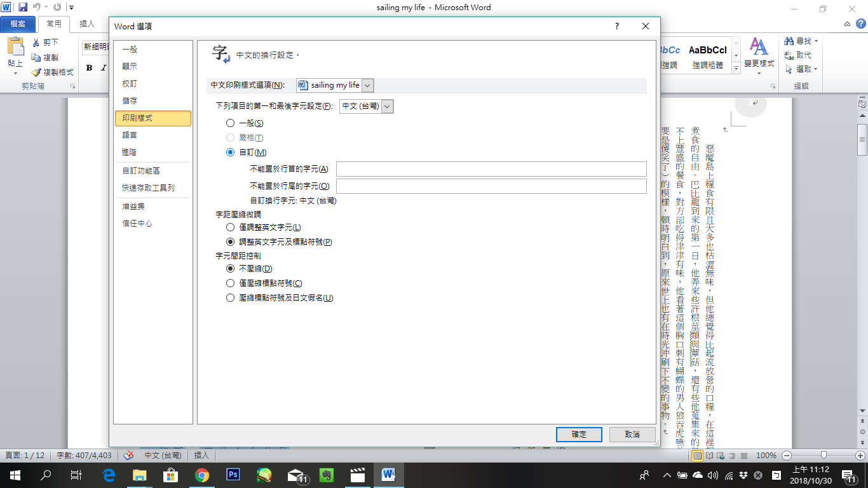The width and height of the screenshot is (868, 488).
Task: Click the Change Styles (變更樣式) icon
Action: click(759, 47)
